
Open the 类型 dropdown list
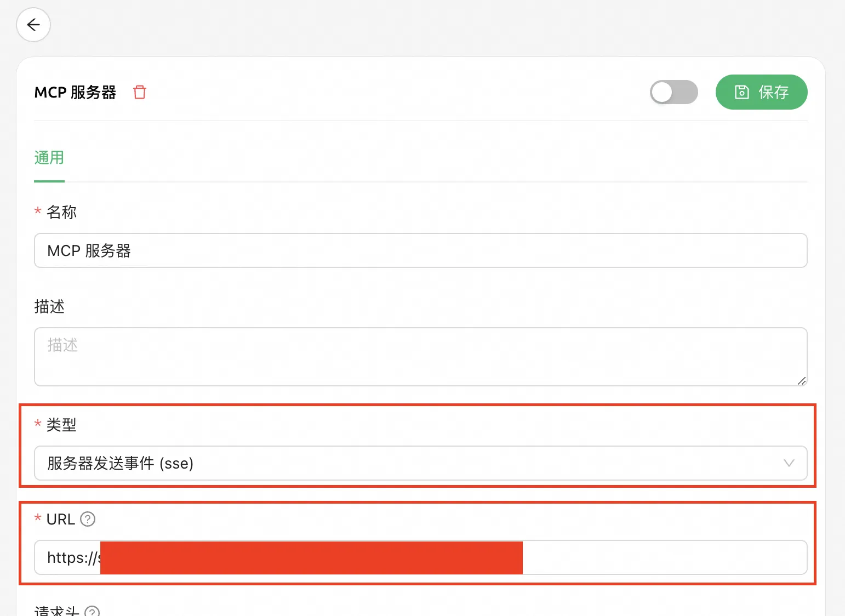click(x=420, y=463)
